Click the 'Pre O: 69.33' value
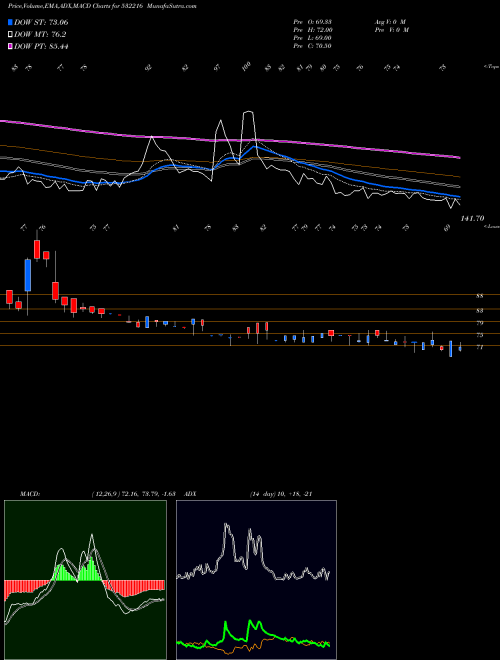The image size is (500, 660). (x=313, y=21)
